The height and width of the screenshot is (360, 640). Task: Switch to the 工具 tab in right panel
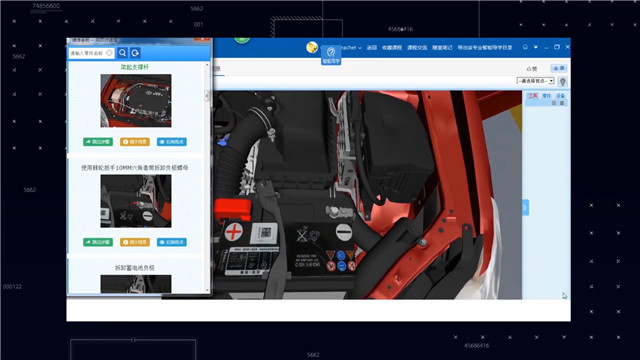533,96
